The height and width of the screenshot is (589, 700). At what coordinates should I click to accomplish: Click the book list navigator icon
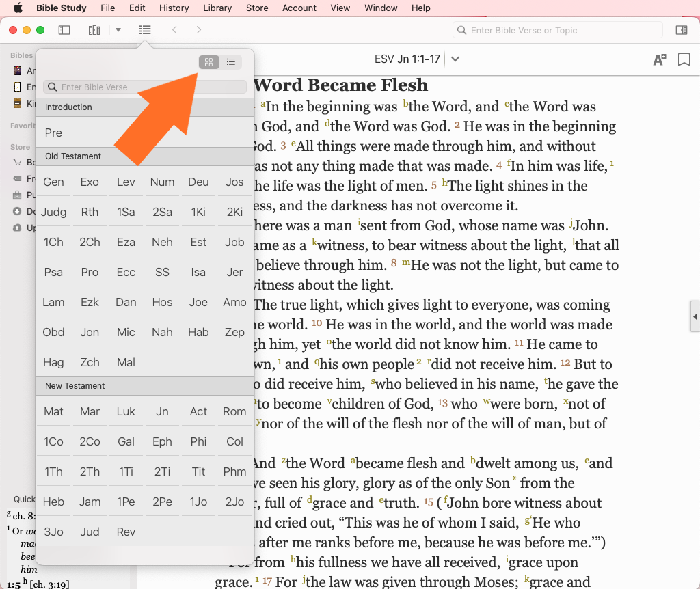click(x=145, y=30)
